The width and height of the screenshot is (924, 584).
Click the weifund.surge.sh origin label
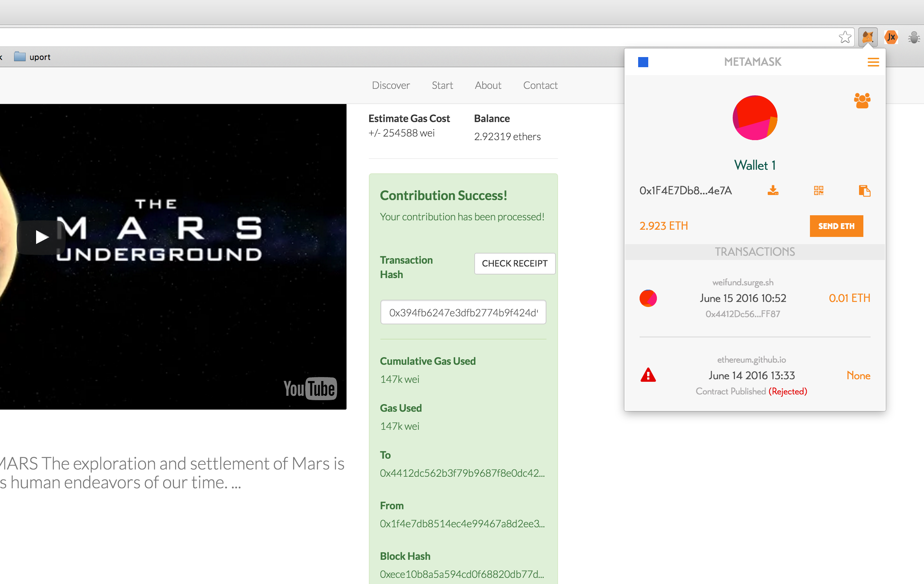pos(742,282)
